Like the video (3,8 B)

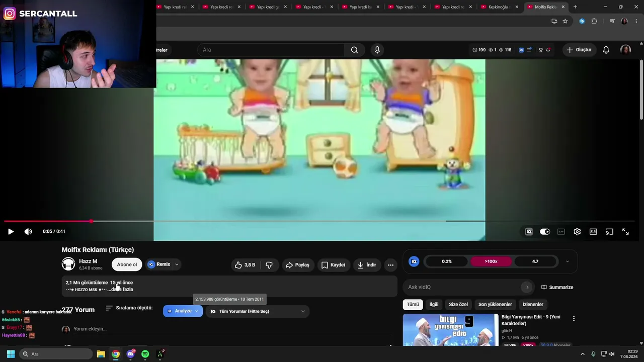245,265
